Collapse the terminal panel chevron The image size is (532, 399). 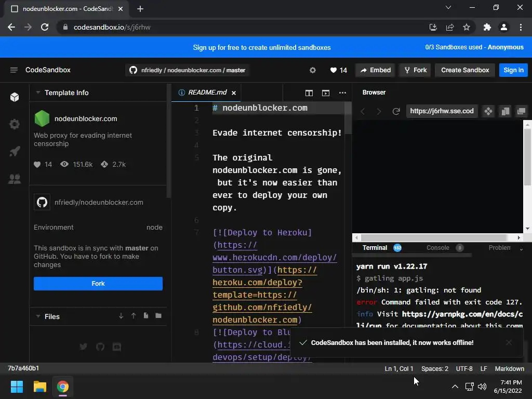522,249
